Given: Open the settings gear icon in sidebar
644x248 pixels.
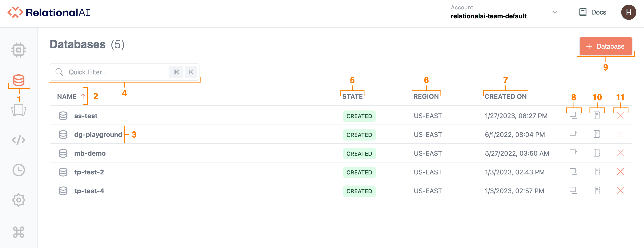Looking at the screenshot, I should tap(19, 200).
